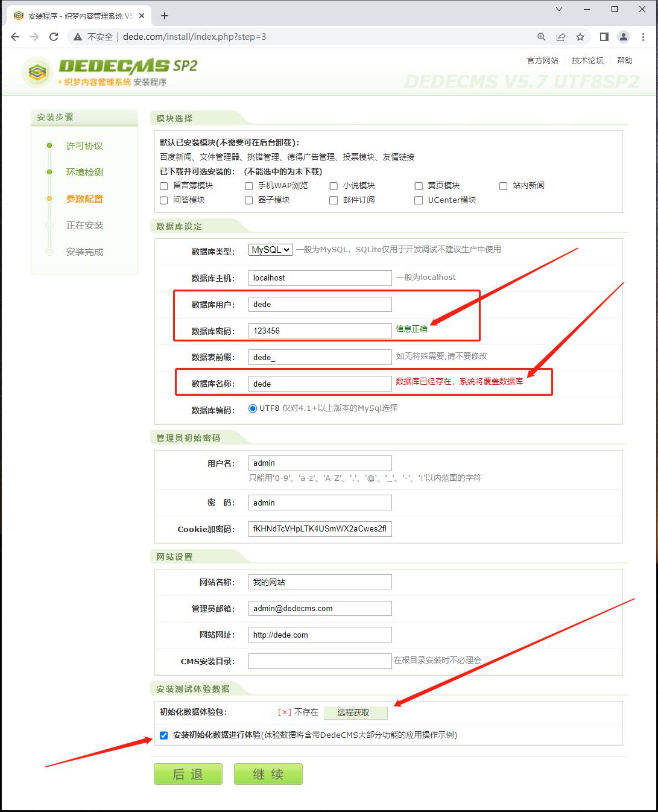
Task: Open the tab search chevron
Action: (x=559, y=9)
